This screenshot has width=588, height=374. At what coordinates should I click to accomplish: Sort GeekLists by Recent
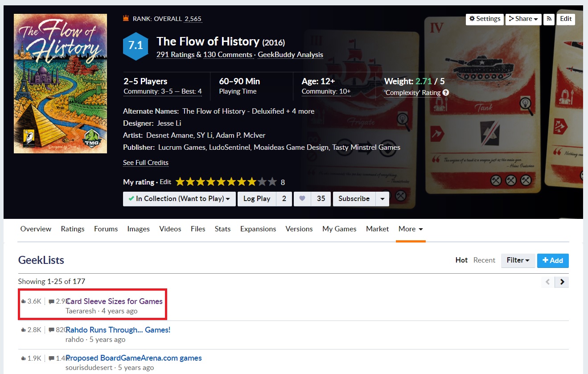click(x=484, y=260)
